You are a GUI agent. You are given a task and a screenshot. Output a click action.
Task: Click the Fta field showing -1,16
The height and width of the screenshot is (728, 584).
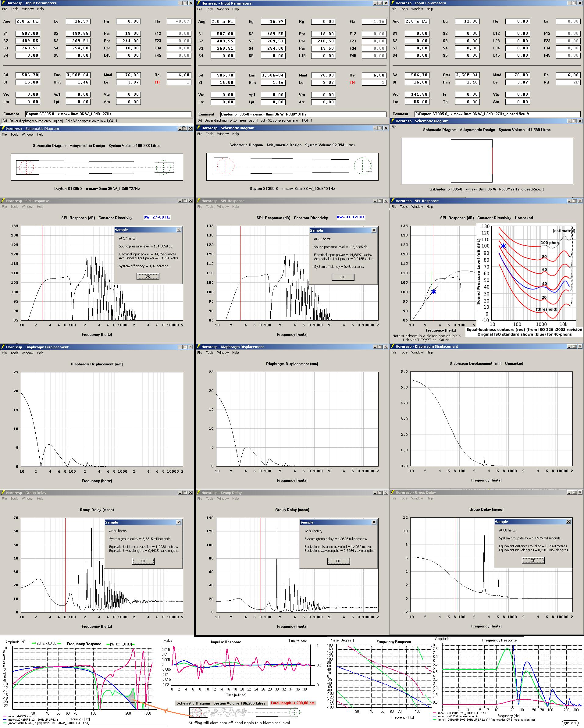[x=374, y=22]
